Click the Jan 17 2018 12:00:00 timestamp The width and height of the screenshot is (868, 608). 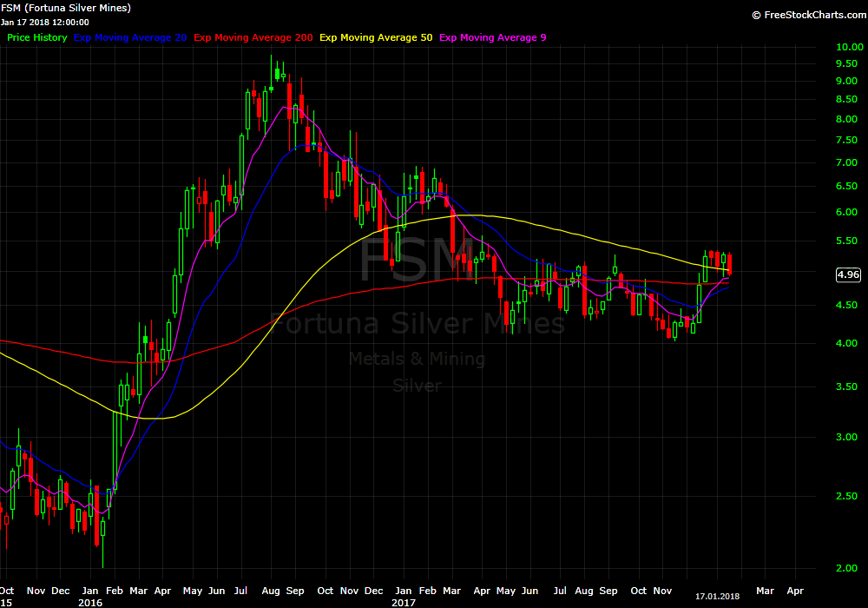44,22
